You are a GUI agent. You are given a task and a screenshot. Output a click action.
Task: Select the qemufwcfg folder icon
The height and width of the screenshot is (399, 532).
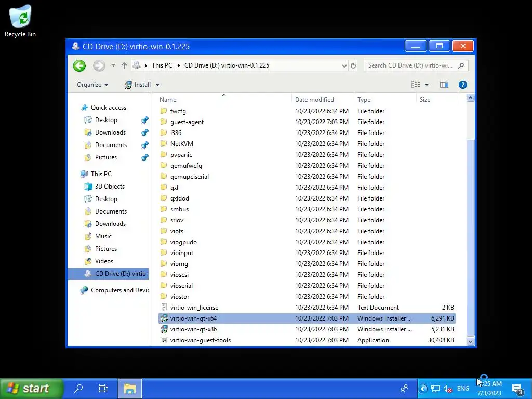[164, 166]
